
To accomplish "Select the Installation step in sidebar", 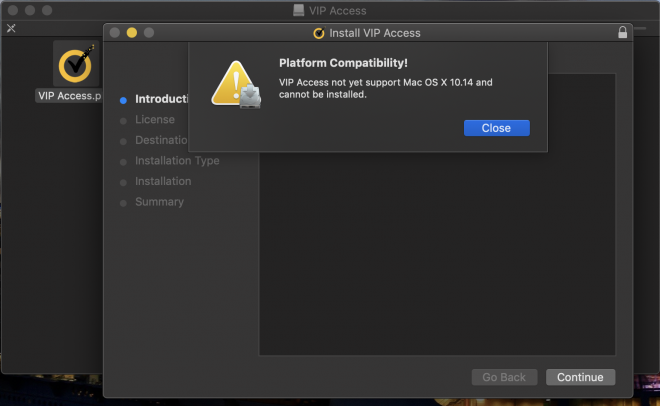I will [x=163, y=181].
